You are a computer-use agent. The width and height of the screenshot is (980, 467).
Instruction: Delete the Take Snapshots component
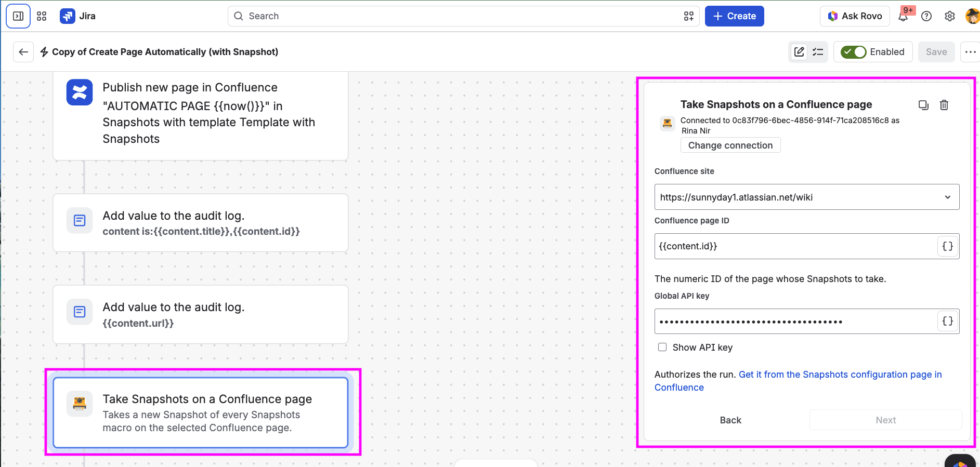click(944, 105)
